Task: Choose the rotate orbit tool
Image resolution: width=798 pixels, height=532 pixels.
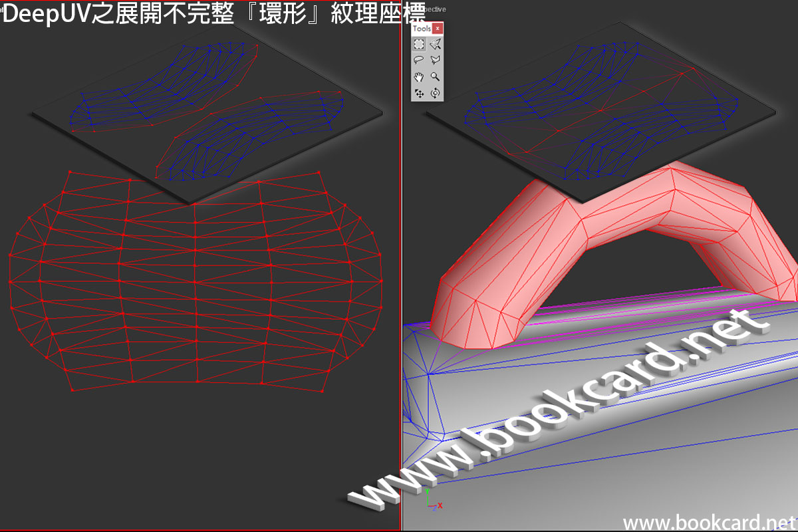Action: pyautogui.click(x=435, y=93)
